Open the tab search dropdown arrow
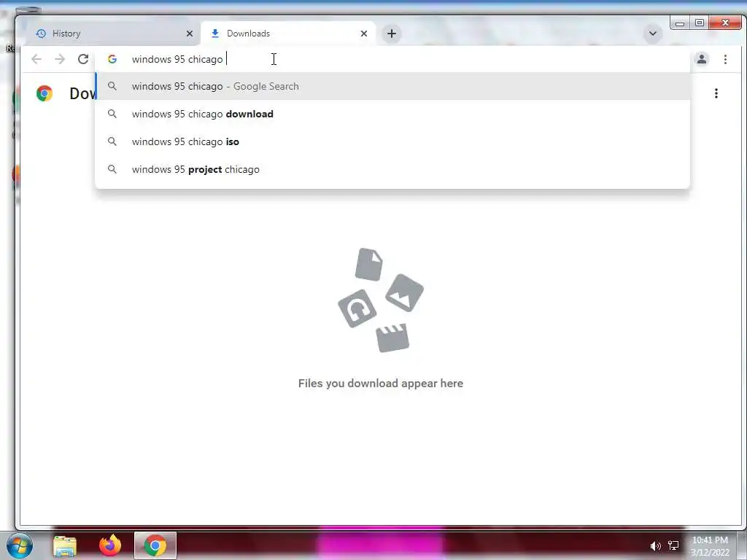Image resolution: width=747 pixels, height=560 pixels. coord(653,34)
